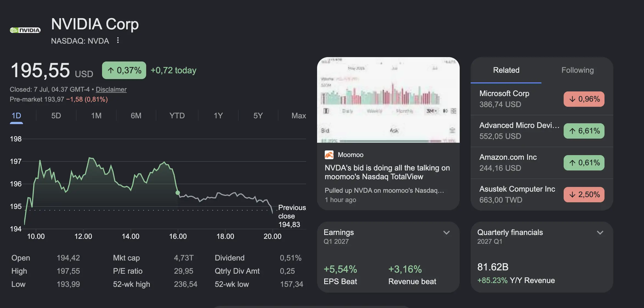Click Microsoft Corp down 0,96% badge
Viewport: 644px width, 308px height.
click(584, 99)
